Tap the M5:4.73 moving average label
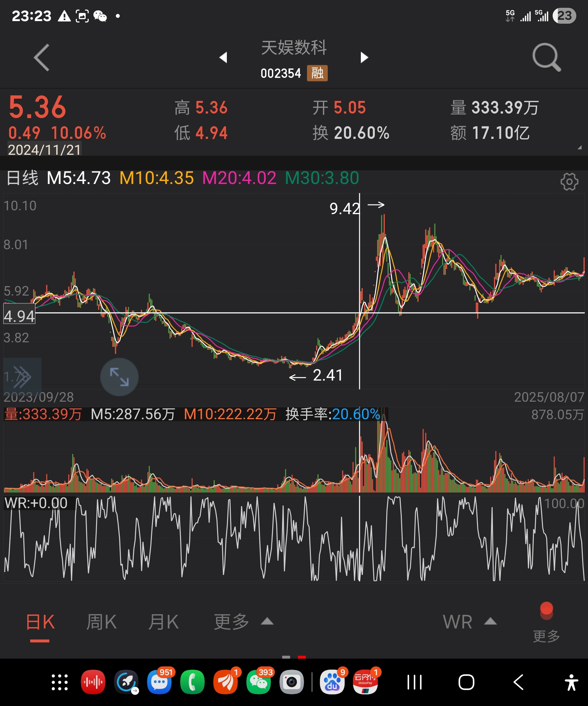This screenshot has height=706, width=588. pyautogui.click(x=79, y=178)
